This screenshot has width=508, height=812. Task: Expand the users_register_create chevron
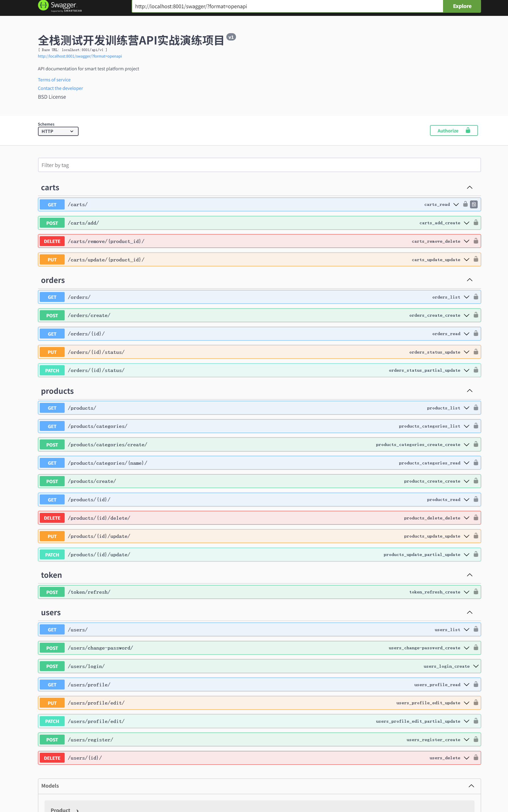point(466,739)
